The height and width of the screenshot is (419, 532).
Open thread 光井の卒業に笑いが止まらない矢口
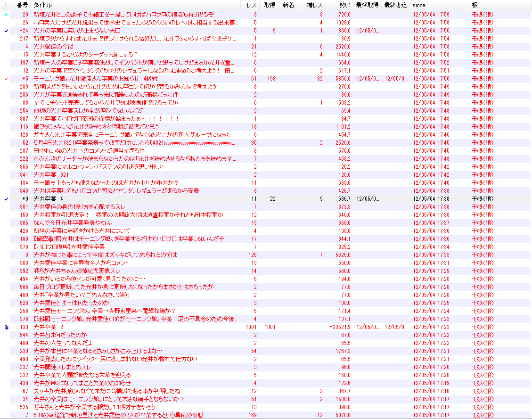point(77,31)
